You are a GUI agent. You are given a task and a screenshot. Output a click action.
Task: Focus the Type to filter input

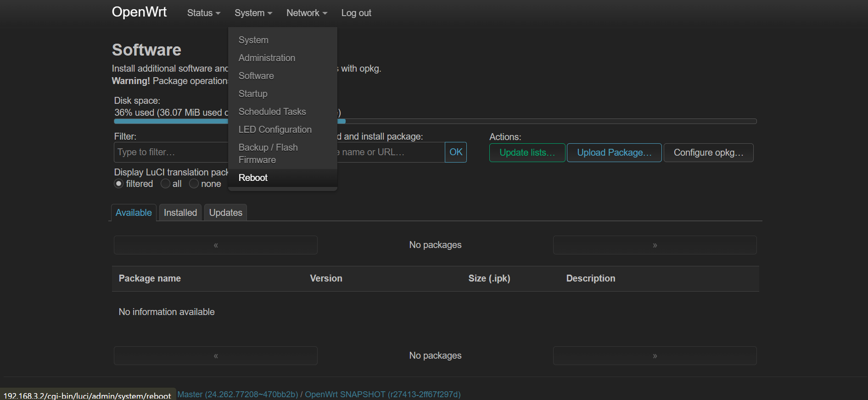tap(171, 152)
